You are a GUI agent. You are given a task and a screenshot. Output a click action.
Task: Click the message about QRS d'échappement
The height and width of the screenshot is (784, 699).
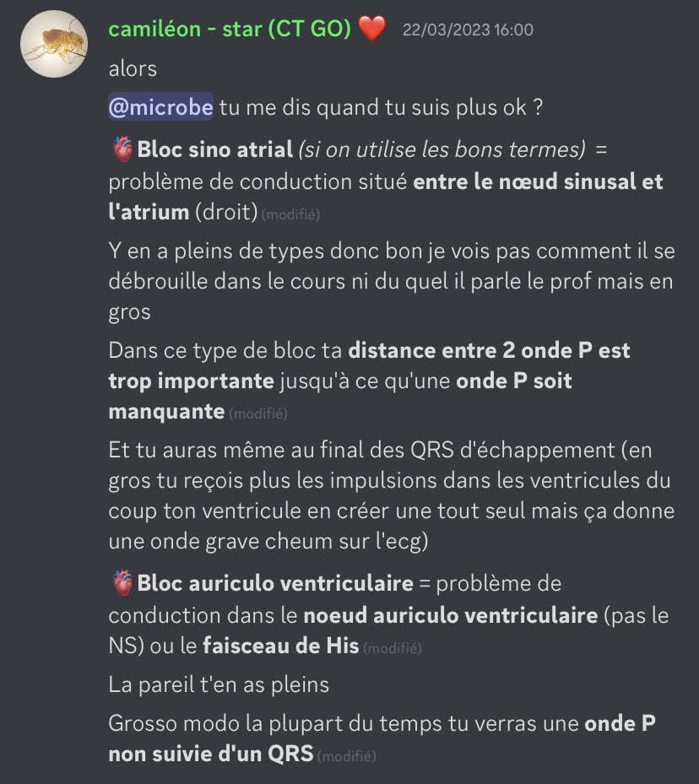tap(392, 495)
